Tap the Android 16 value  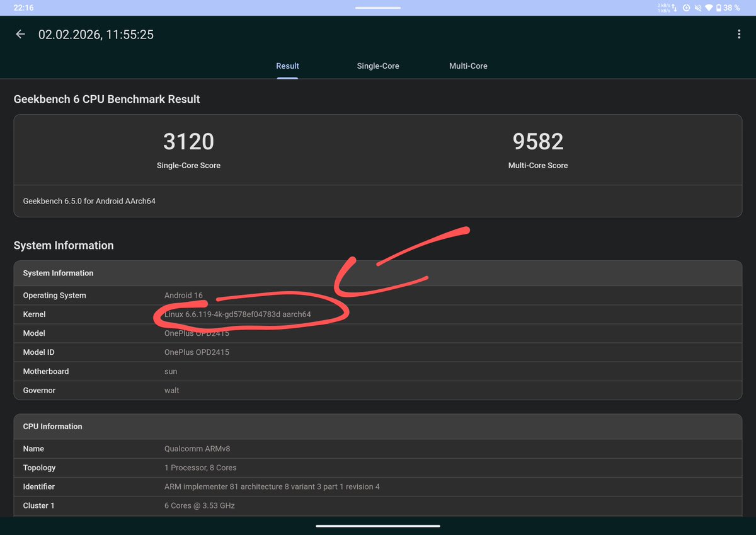183,296
